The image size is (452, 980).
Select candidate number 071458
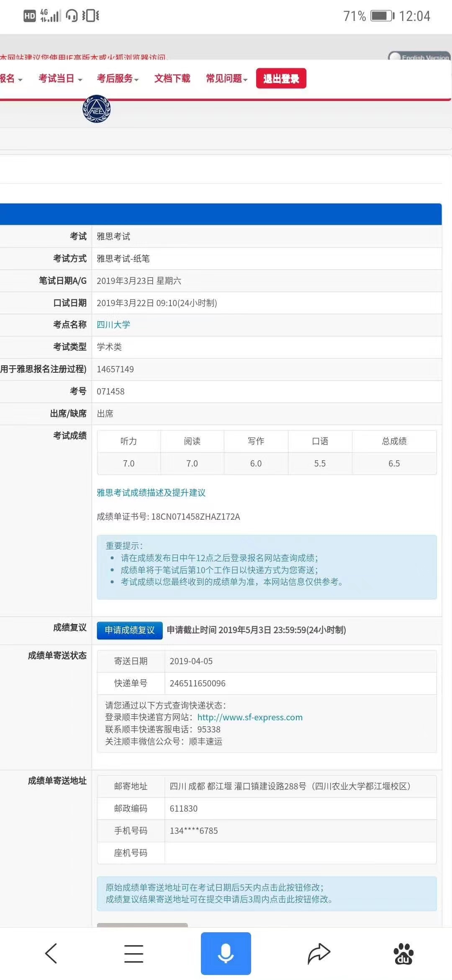point(110,391)
